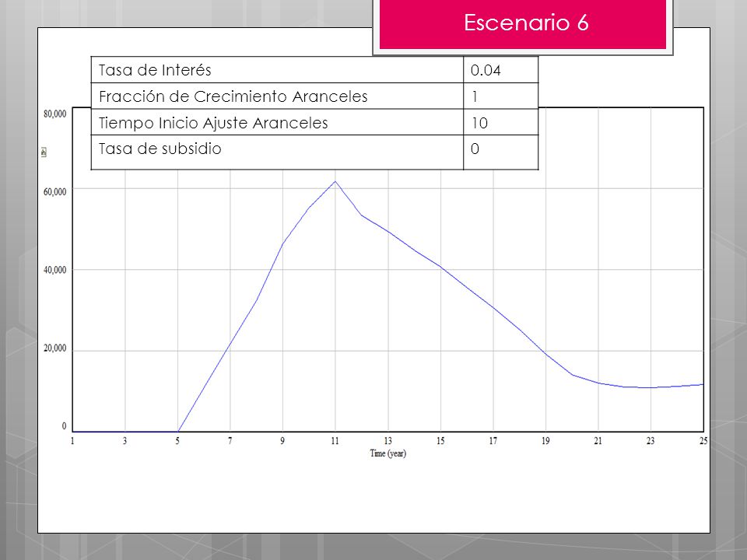Click 'Fracción de Crecimiento Aranceles' cell
Viewport: 747px width, 560px height.
(x=277, y=96)
